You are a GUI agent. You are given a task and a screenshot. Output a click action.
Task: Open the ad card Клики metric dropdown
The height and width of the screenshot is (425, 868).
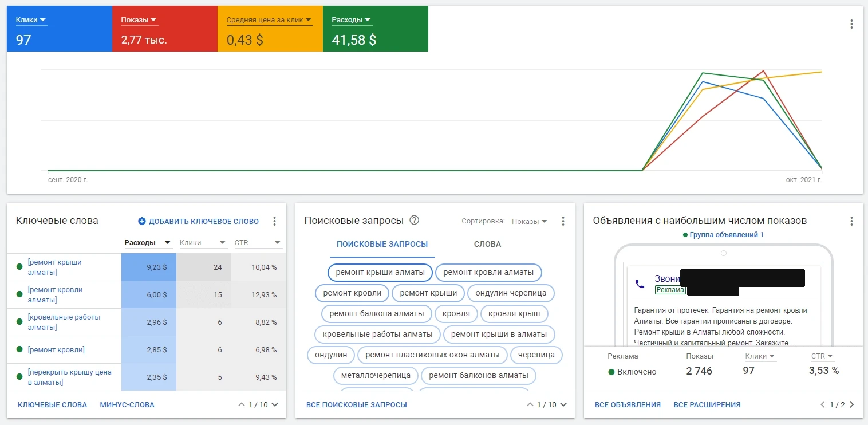[x=760, y=356]
